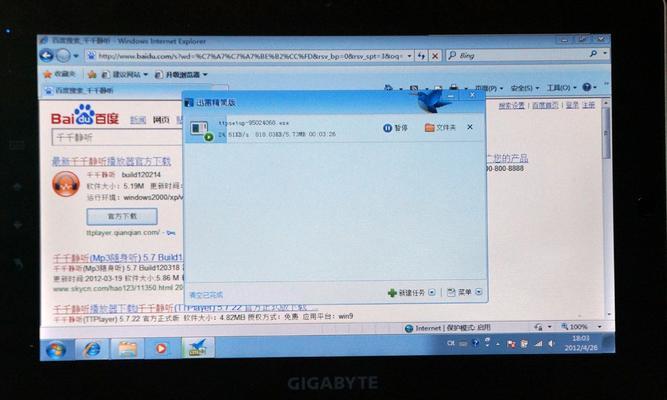Remove the download task with its X icon
The image size is (667, 400).
coord(470,127)
